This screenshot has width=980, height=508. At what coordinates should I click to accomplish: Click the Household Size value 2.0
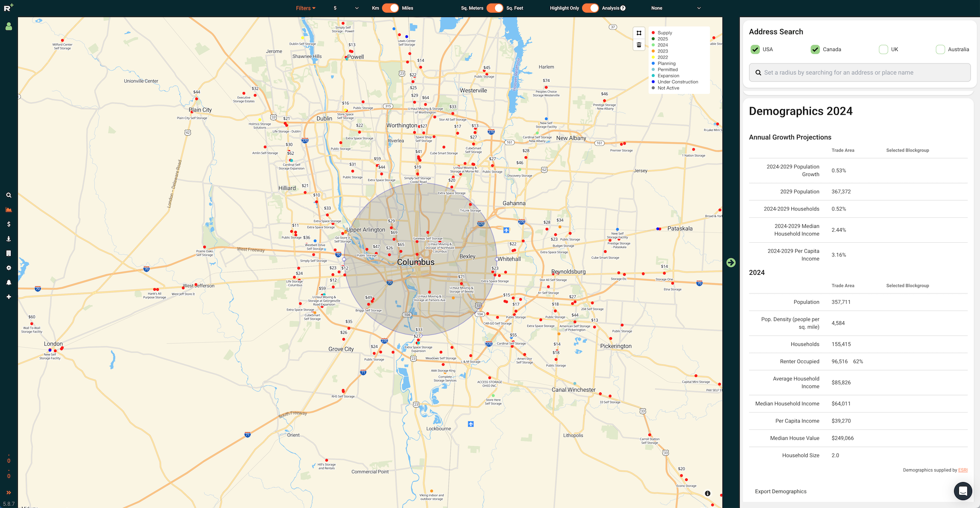pos(835,455)
